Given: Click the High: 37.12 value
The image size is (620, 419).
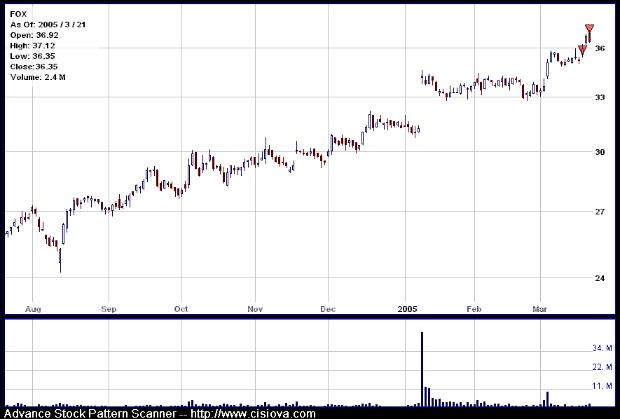Looking at the screenshot, I should pos(32,46).
